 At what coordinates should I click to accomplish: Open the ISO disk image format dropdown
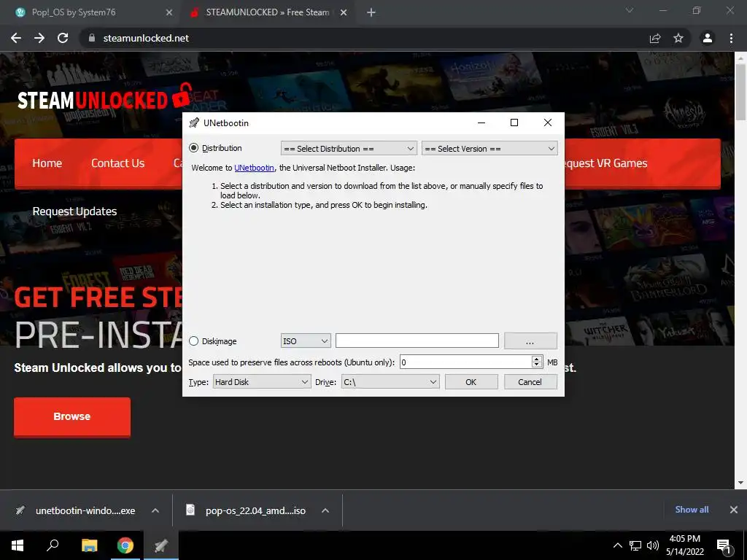(306, 341)
